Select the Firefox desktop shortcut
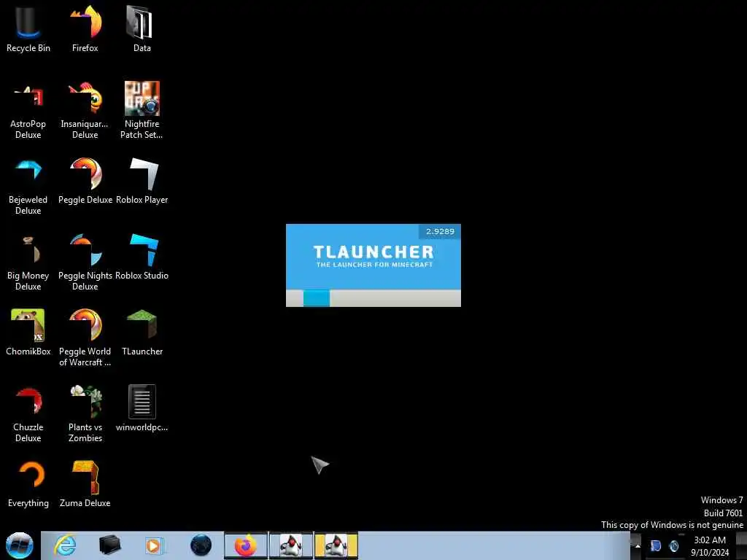 pyautogui.click(x=85, y=29)
